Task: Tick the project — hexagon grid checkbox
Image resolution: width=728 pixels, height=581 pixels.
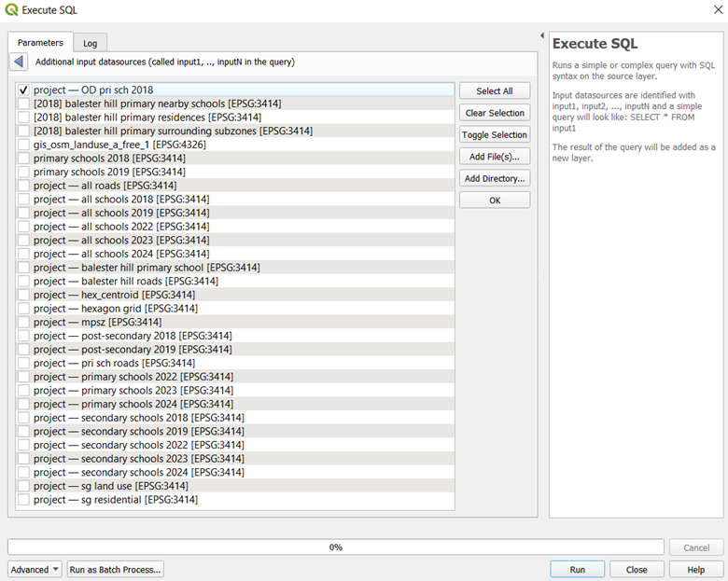Action: pos(23,309)
